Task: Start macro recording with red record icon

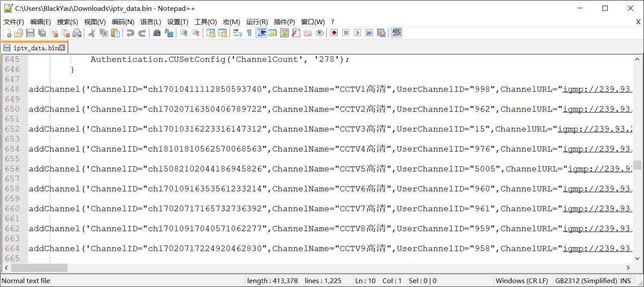Action: (x=334, y=33)
